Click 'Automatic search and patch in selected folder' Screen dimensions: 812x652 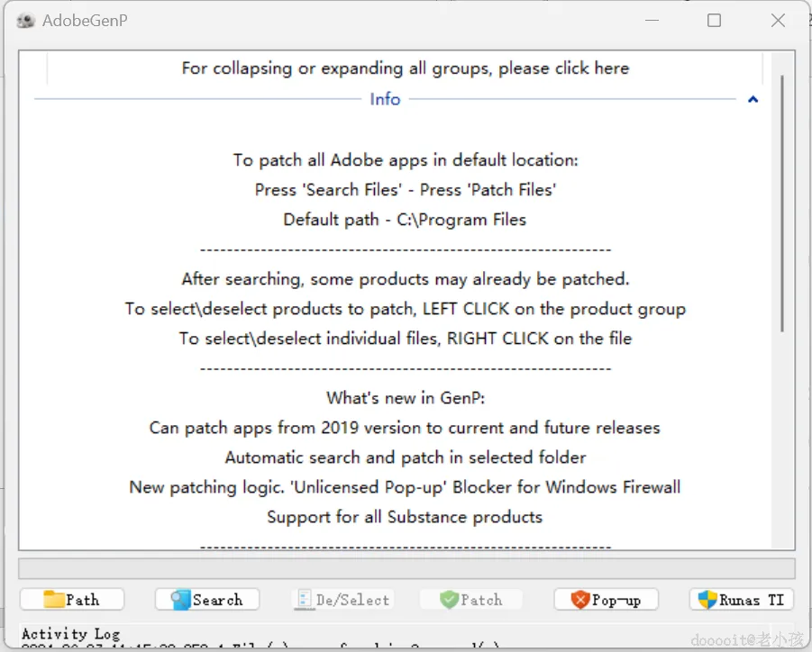click(x=406, y=457)
